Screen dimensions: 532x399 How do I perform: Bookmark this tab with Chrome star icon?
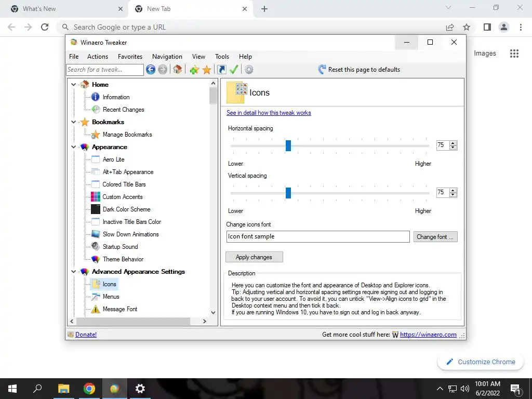[467, 27]
